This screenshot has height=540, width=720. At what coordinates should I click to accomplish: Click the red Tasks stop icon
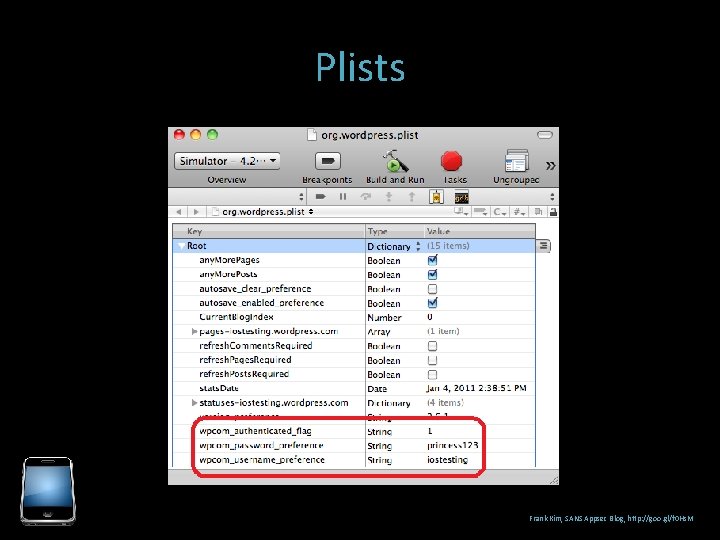(451, 161)
